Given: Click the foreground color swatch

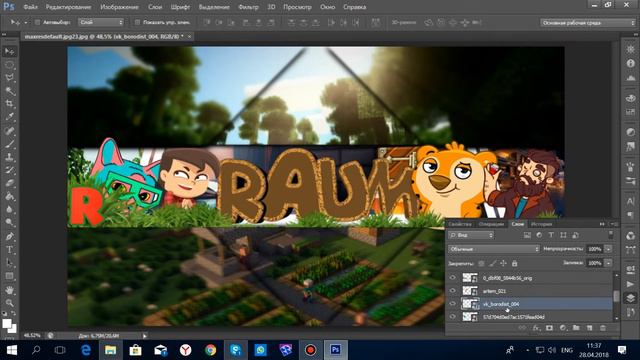Looking at the screenshot, I should [7, 324].
